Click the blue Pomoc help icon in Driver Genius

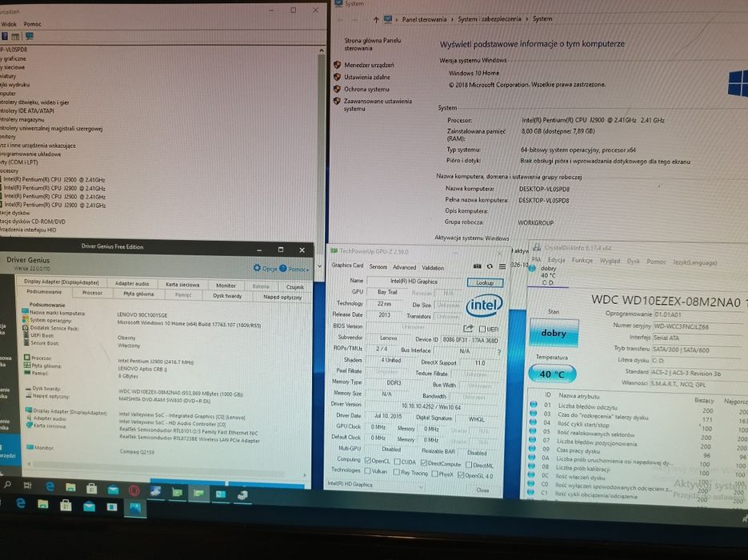pyautogui.click(x=283, y=269)
